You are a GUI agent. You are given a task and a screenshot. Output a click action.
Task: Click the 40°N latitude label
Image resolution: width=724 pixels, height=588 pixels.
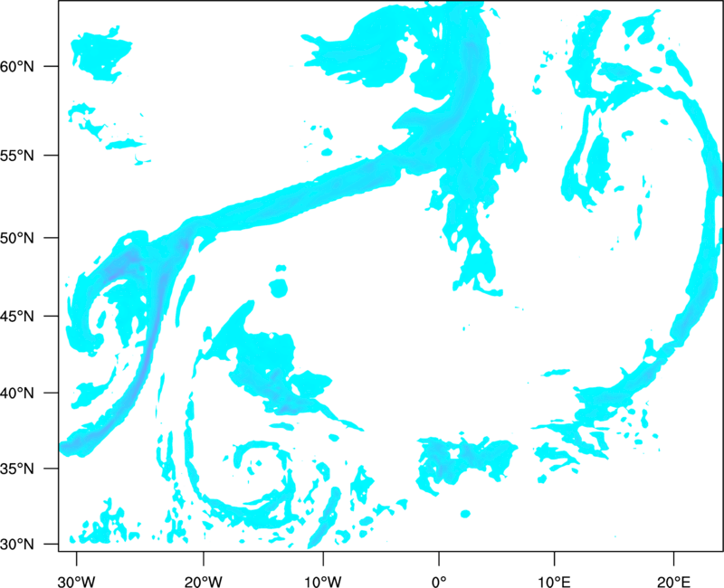pyautogui.click(x=17, y=394)
